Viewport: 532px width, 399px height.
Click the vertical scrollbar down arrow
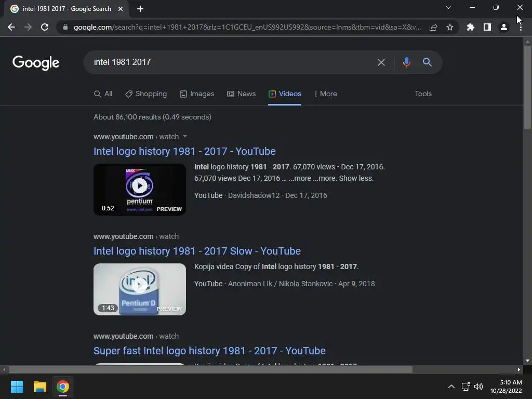click(x=527, y=361)
